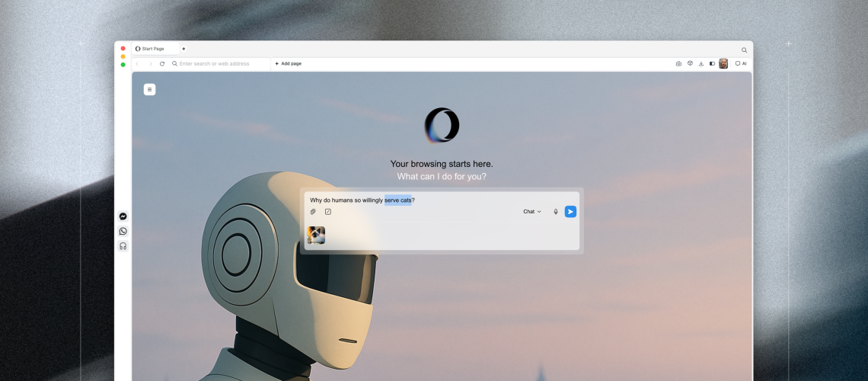Attach a file with the paperclip icon
Screen dimensions: 868x381
coord(313,212)
